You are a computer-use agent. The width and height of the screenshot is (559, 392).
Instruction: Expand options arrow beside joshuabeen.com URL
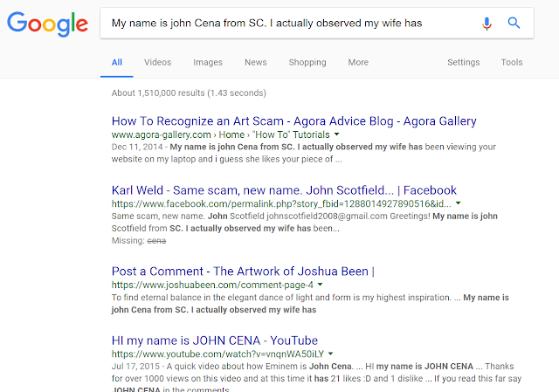[320, 285]
